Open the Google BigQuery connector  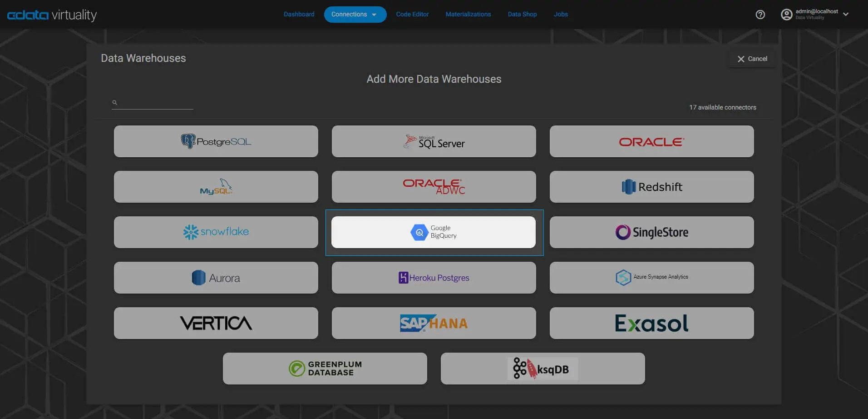tap(434, 232)
